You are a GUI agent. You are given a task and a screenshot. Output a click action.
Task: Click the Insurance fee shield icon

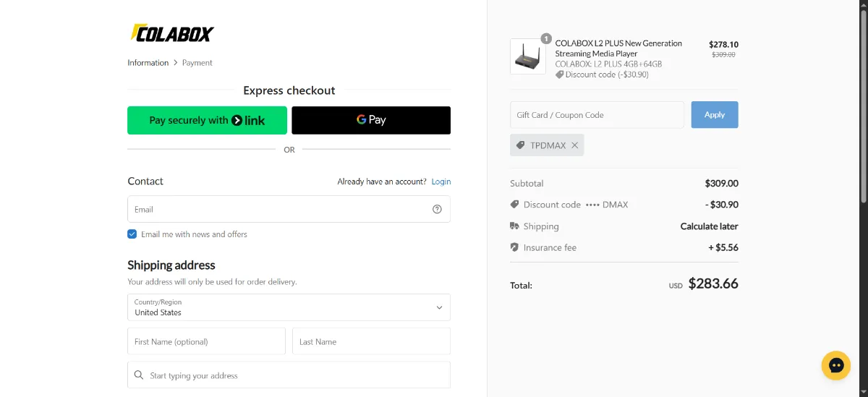tap(514, 247)
